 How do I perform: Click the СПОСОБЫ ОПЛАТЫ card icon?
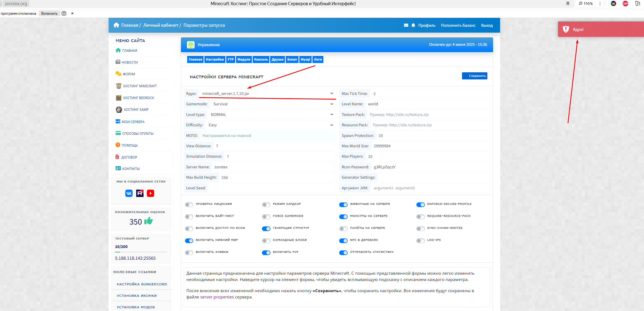point(118,133)
